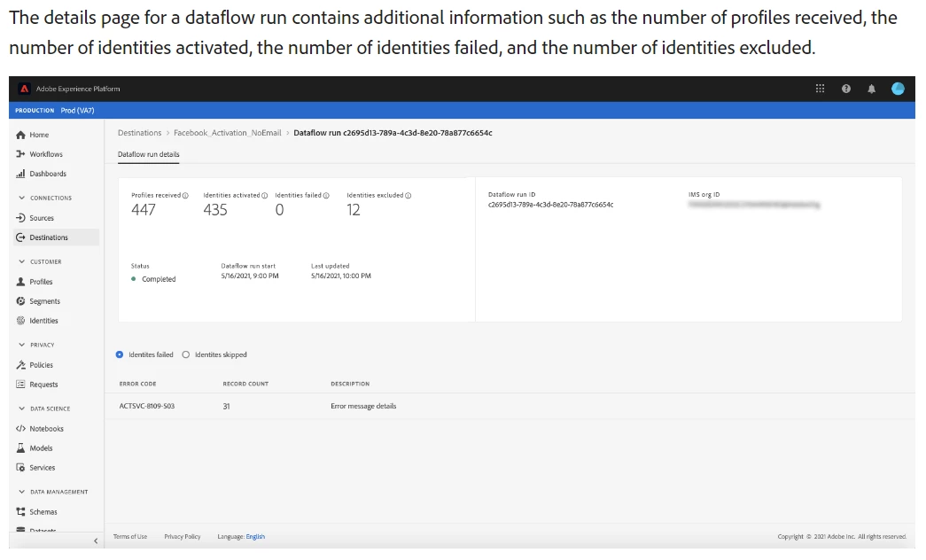Click the Identities fingerprint icon
Image resolution: width=926 pixels, height=560 pixels.
20,321
